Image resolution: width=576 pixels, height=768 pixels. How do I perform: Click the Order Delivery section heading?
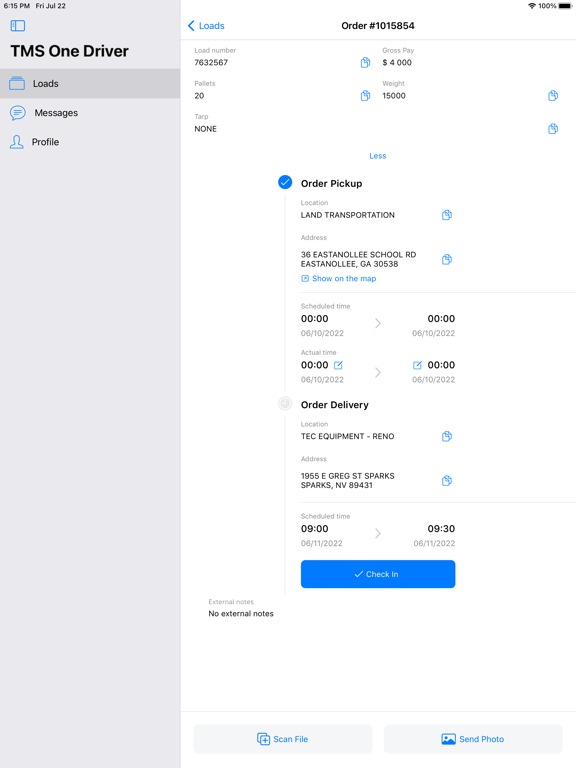coord(335,405)
